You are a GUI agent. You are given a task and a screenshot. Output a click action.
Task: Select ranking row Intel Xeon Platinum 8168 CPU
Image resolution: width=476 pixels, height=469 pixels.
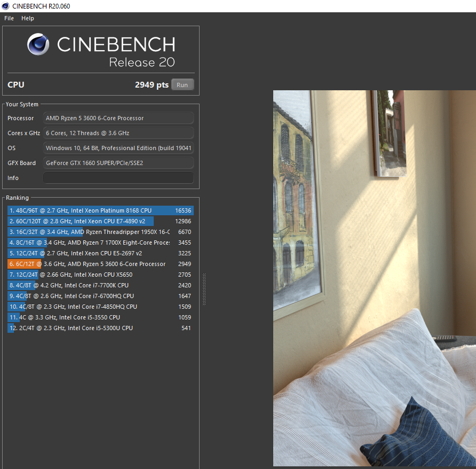point(100,210)
